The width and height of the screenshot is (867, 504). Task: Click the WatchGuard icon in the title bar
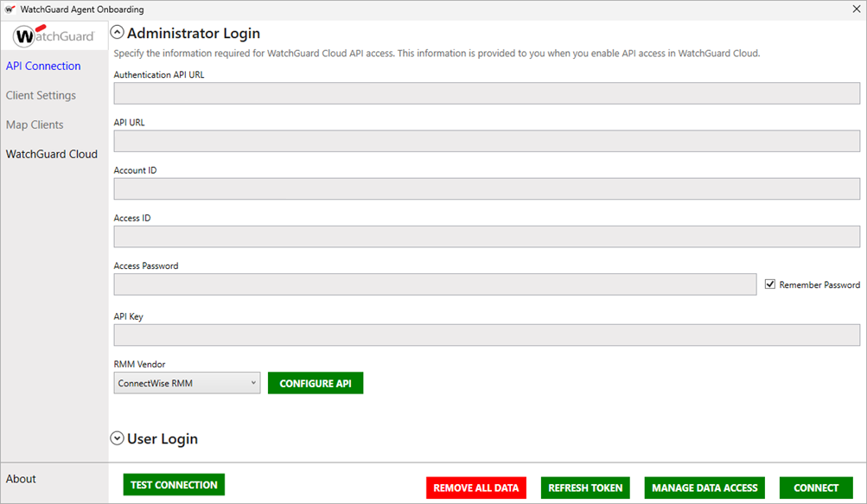[x=10, y=9]
